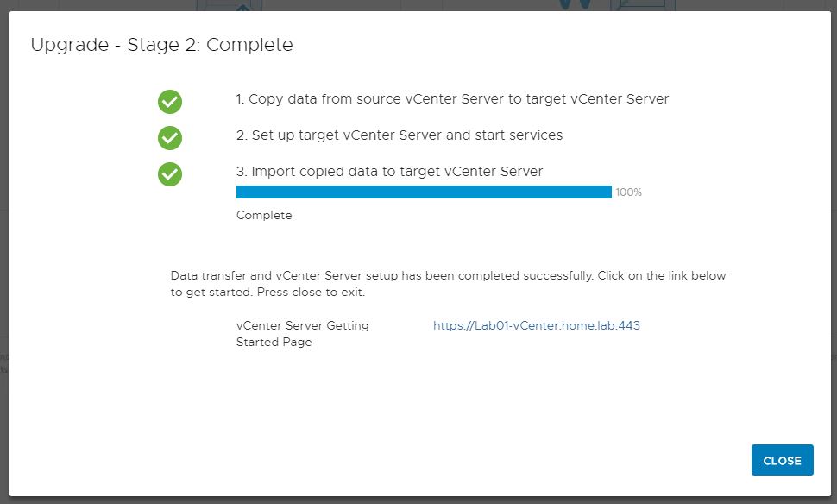Image resolution: width=837 pixels, height=504 pixels.
Task: Open the https://Lab01-vCenter.home.lab:443 link
Action: pyautogui.click(x=537, y=325)
